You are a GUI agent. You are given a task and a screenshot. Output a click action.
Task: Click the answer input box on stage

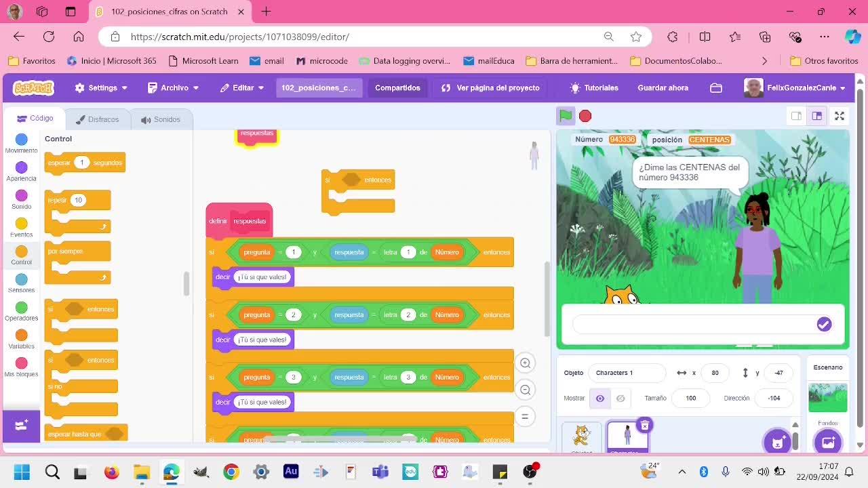pos(694,325)
